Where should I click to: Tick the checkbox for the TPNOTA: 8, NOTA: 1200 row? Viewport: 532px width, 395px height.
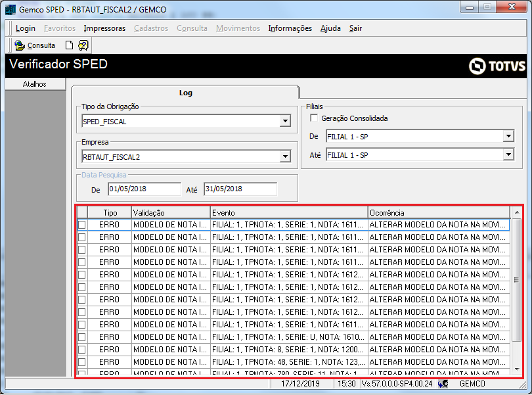81,350
